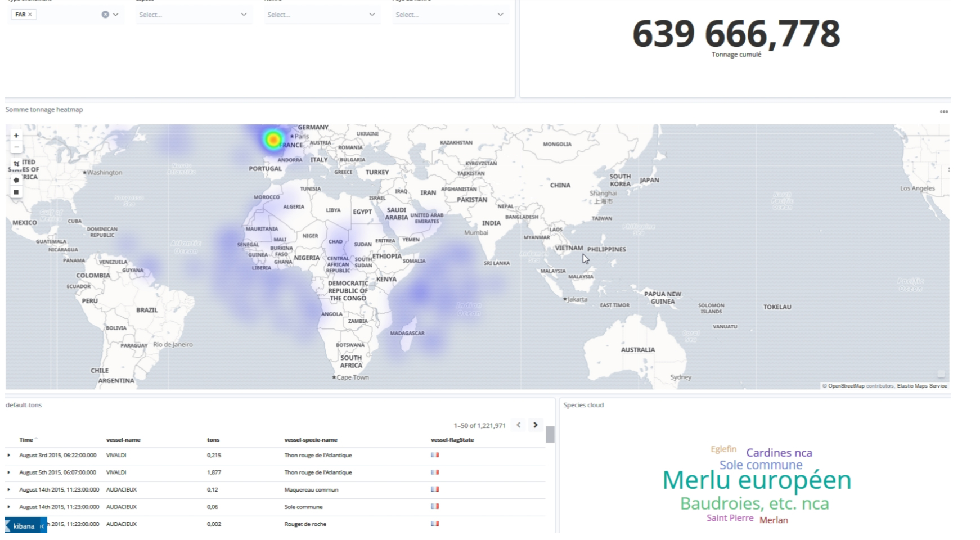Select the draw rectangle map tool
Image resolution: width=980 pixels, height=540 pixels.
point(16,192)
